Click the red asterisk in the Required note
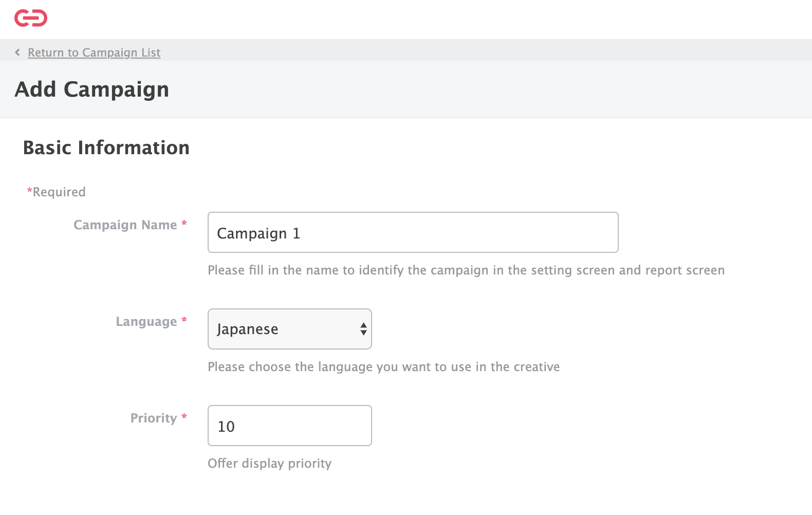The height and width of the screenshot is (515, 812). coord(29,191)
